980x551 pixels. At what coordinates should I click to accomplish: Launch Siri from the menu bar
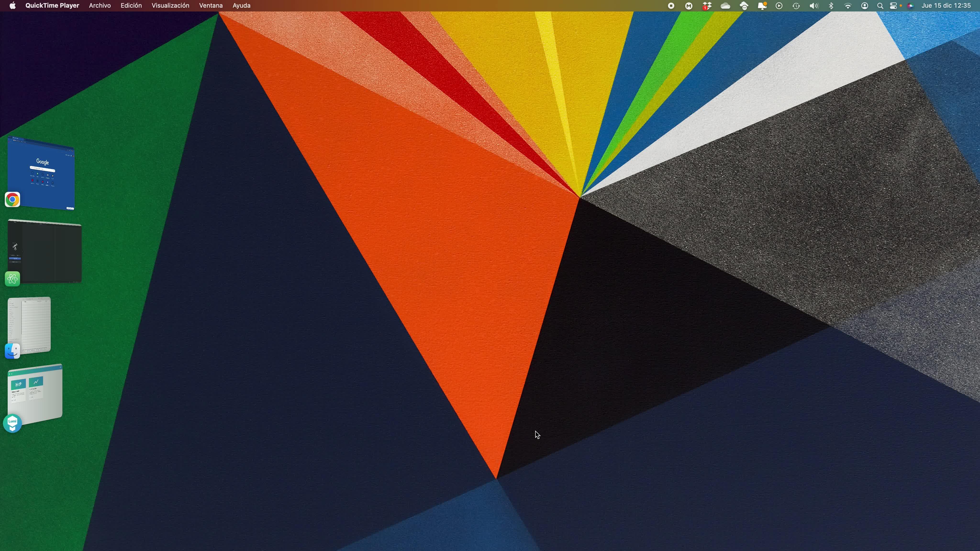(x=910, y=6)
